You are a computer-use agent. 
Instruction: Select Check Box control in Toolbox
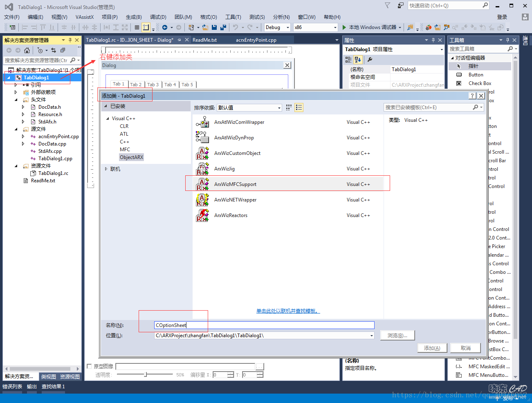click(480, 83)
